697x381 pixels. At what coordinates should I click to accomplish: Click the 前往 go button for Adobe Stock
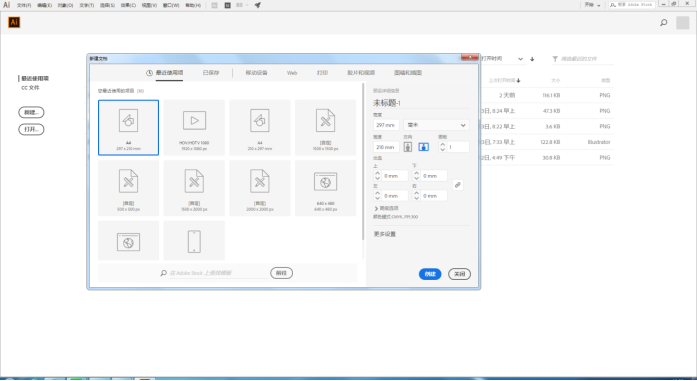point(281,273)
